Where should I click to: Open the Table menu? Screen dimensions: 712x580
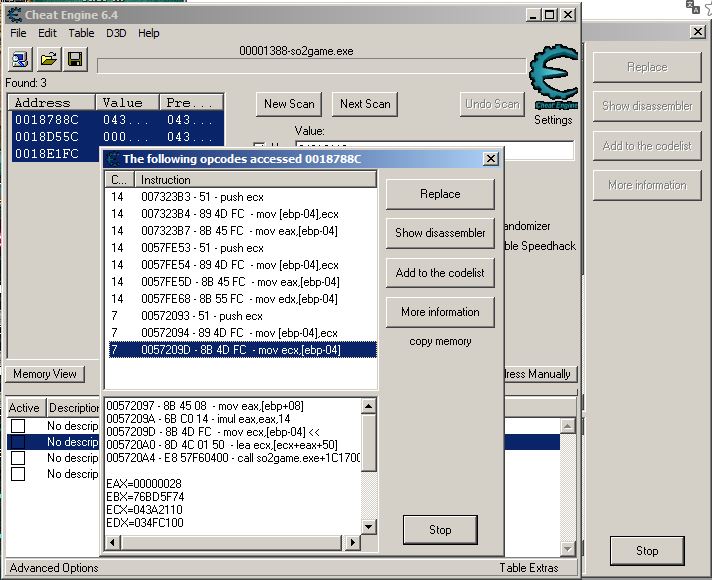pos(81,33)
